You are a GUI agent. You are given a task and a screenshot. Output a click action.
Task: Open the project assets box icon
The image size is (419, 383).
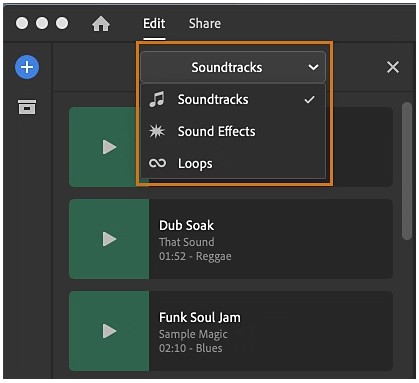pyautogui.click(x=27, y=107)
